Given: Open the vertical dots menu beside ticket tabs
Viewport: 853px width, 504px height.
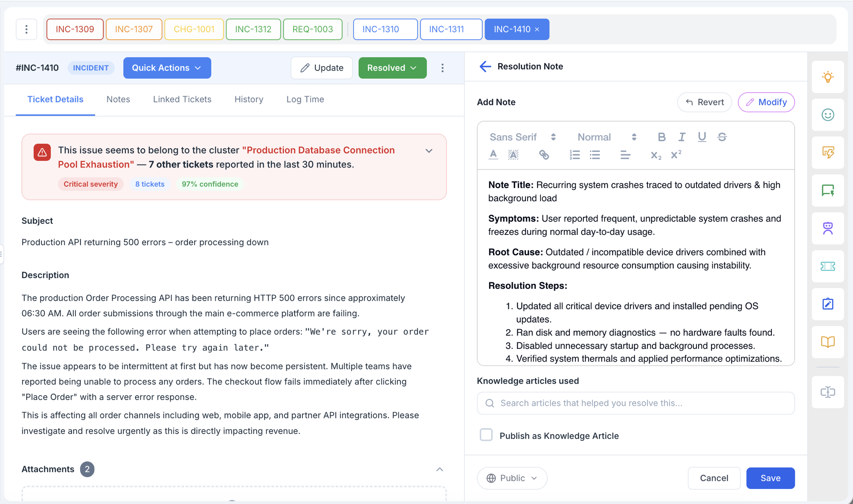Looking at the screenshot, I should coord(26,29).
